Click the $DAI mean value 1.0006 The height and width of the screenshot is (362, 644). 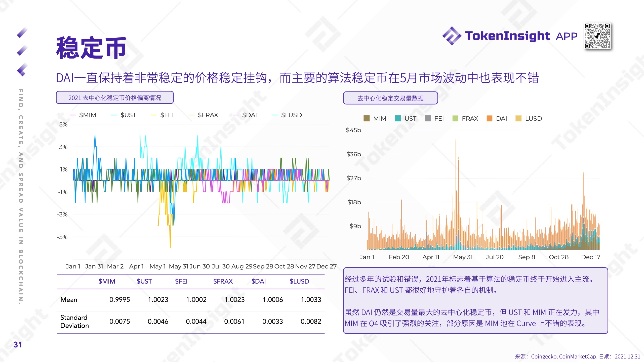pyautogui.click(x=273, y=300)
